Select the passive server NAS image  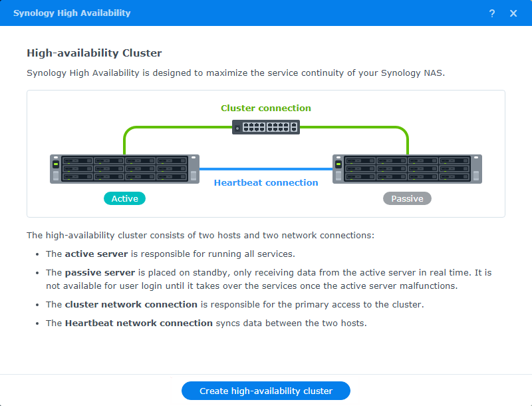tap(407, 169)
